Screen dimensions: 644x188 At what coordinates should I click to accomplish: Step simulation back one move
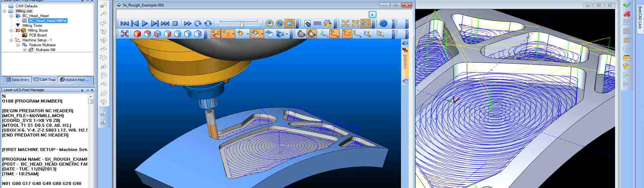pos(135,23)
